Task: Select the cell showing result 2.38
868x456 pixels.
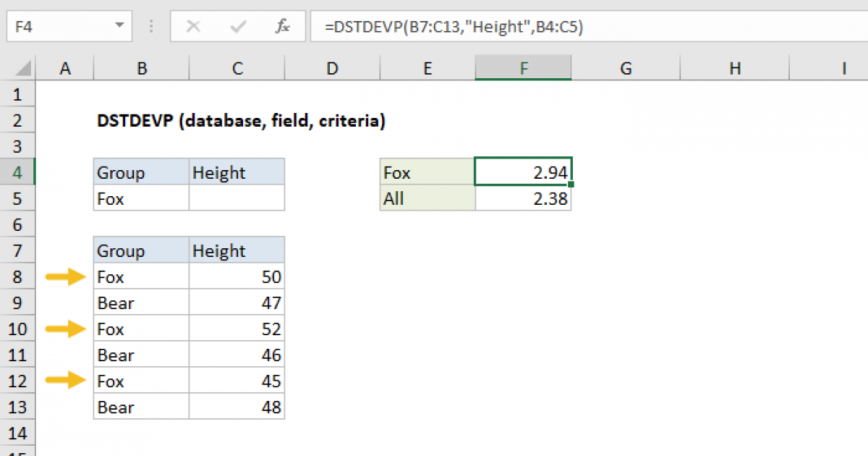Action: 523,198
